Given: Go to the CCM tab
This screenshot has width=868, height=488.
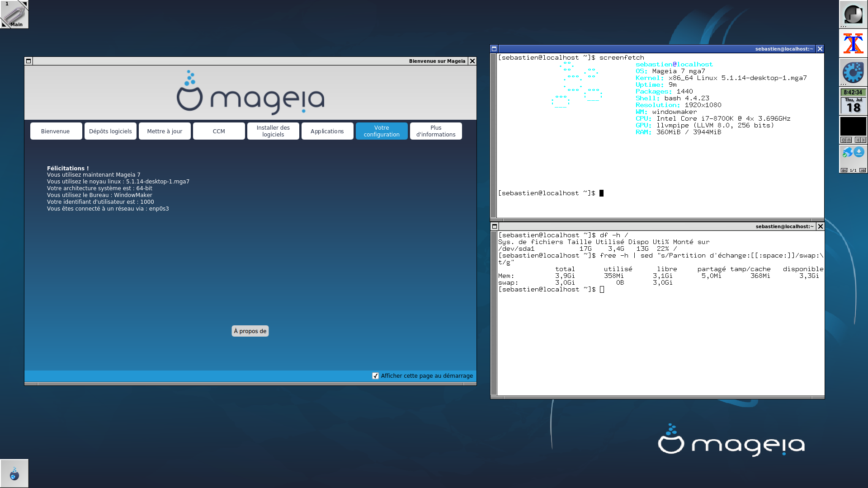Looking at the screenshot, I should click(x=219, y=131).
